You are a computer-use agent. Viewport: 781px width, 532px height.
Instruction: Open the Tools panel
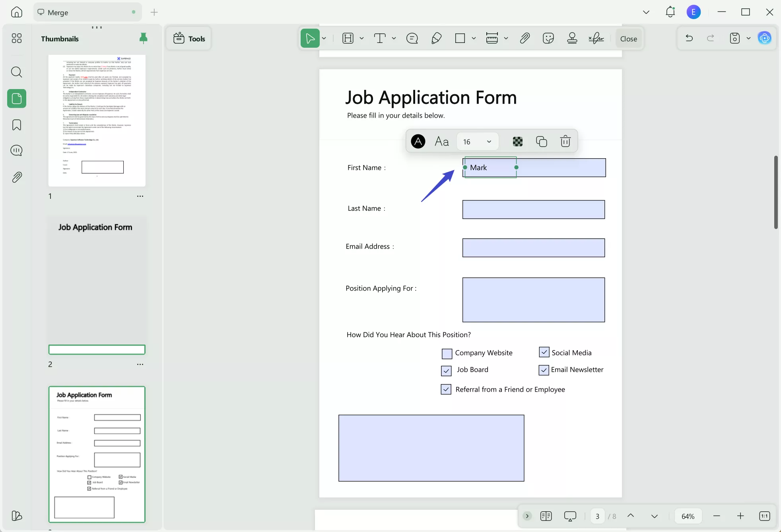188,38
